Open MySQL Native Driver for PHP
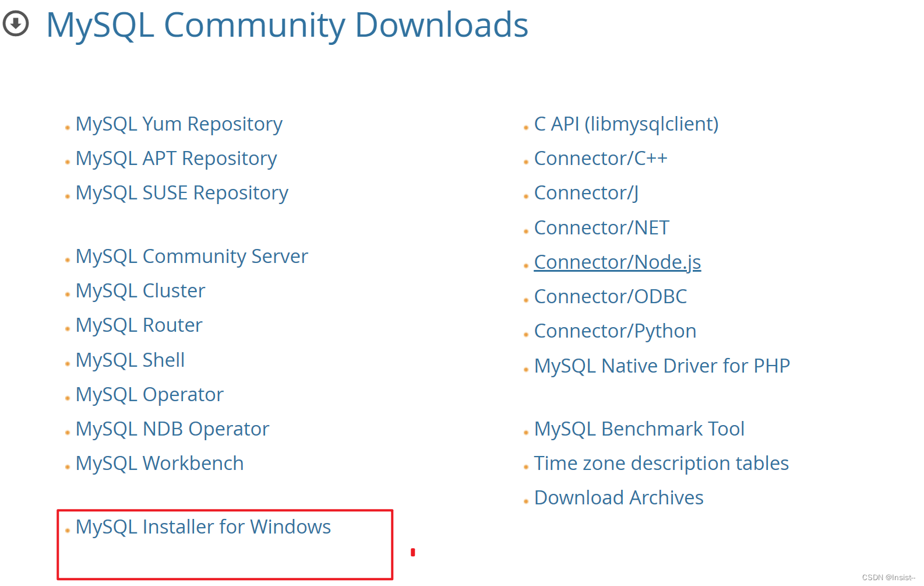Screen dimensions: 924x586 click(x=662, y=366)
